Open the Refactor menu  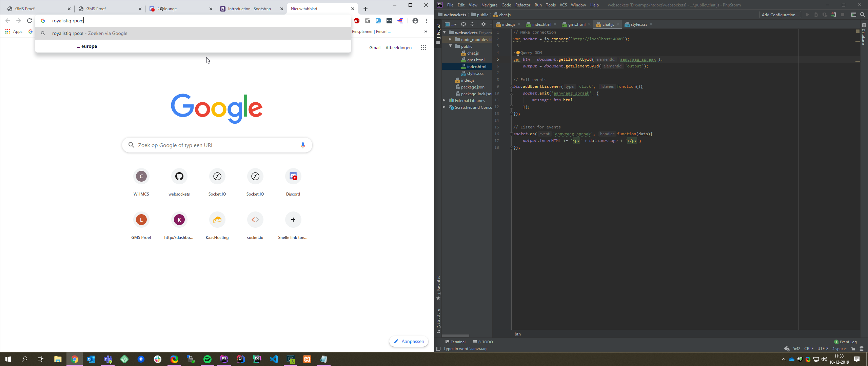[522, 5]
